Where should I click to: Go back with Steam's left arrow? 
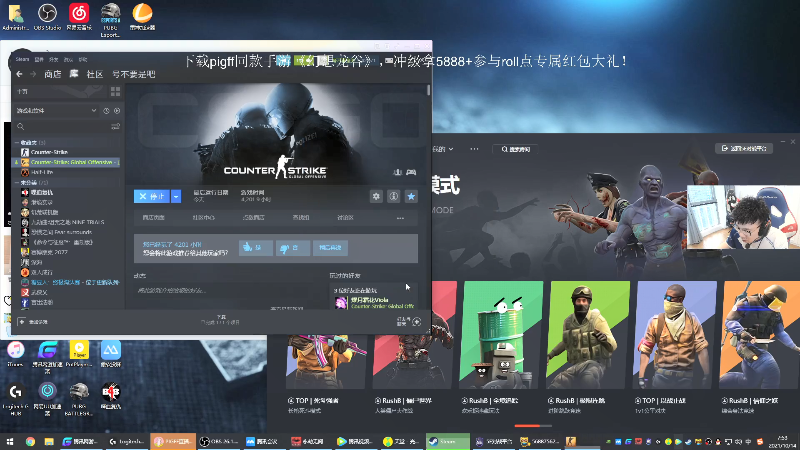point(19,74)
